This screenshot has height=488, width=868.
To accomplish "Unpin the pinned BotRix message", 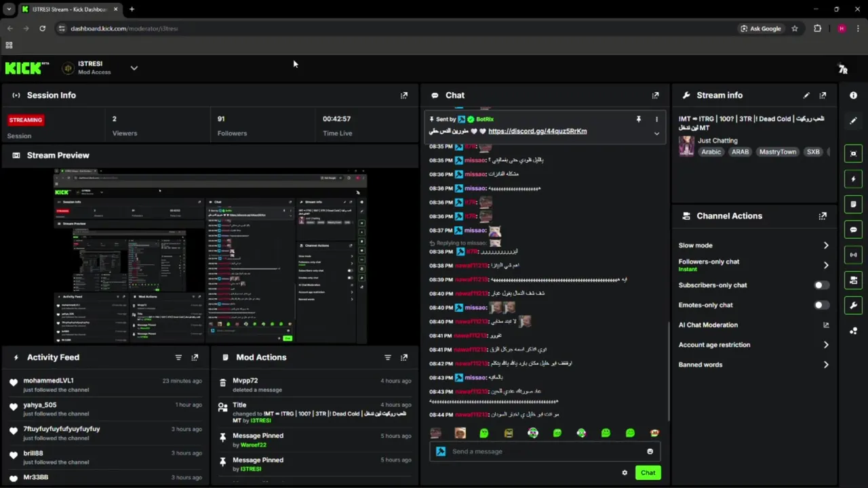I will [638, 119].
